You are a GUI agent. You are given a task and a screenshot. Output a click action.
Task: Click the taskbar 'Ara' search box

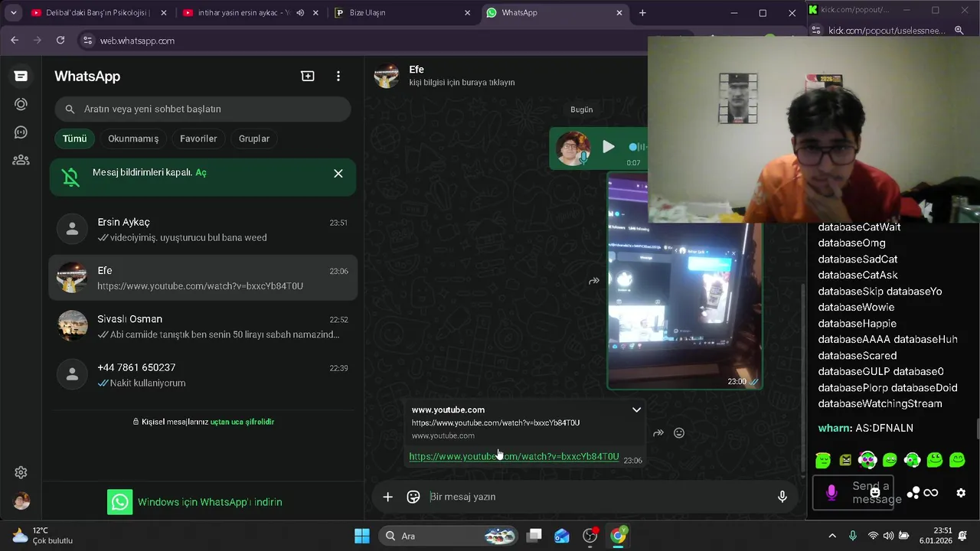(x=449, y=536)
